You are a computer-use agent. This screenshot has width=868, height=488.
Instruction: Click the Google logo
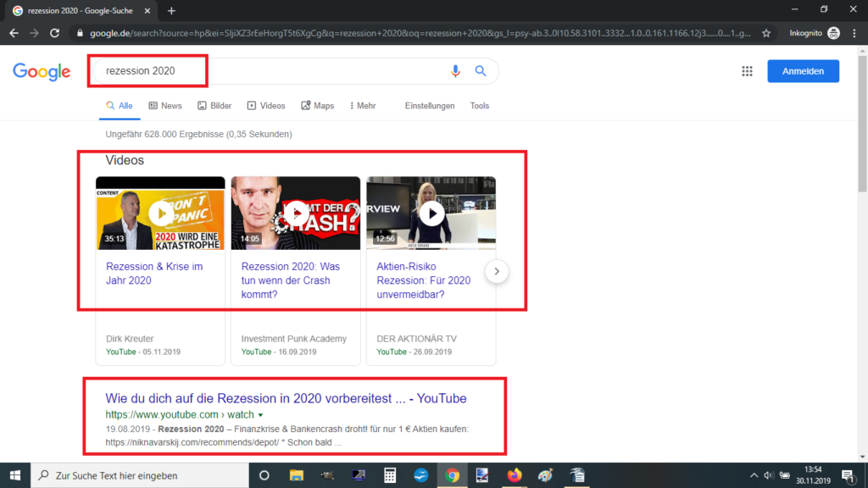pos(42,71)
